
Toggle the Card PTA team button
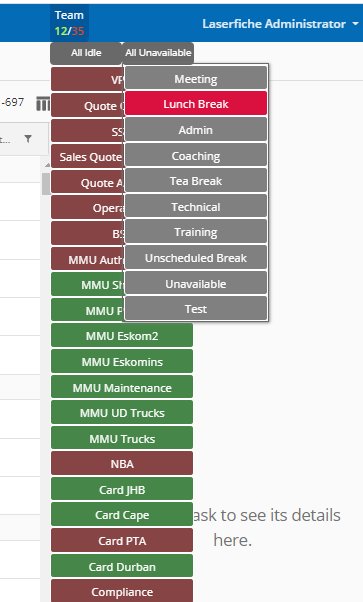122,540
